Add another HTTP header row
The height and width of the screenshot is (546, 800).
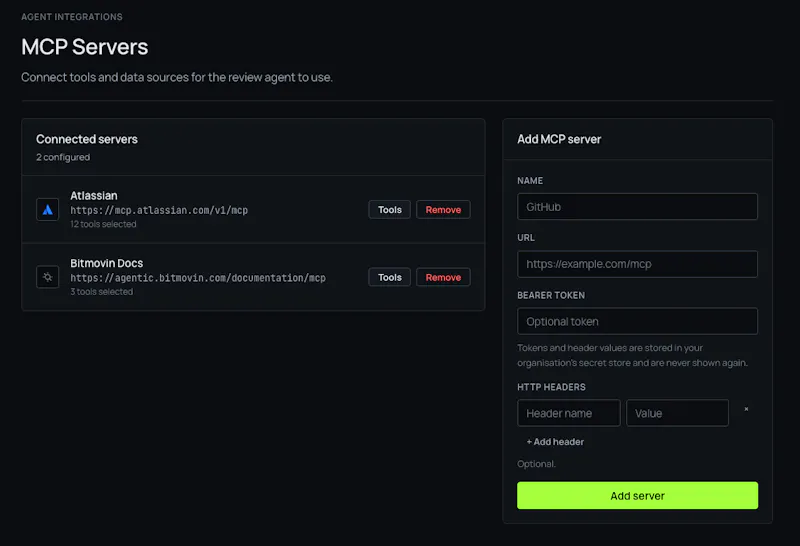(555, 442)
